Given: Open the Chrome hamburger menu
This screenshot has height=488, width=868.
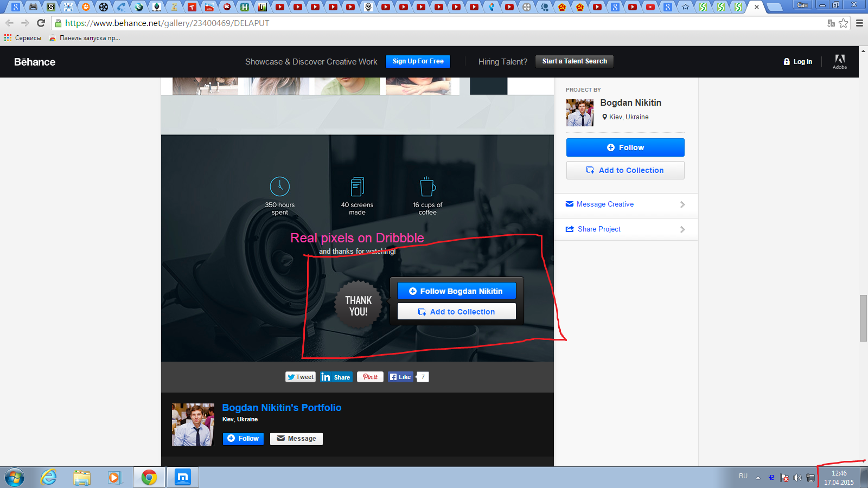Looking at the screenshot, I should [859, 23].
